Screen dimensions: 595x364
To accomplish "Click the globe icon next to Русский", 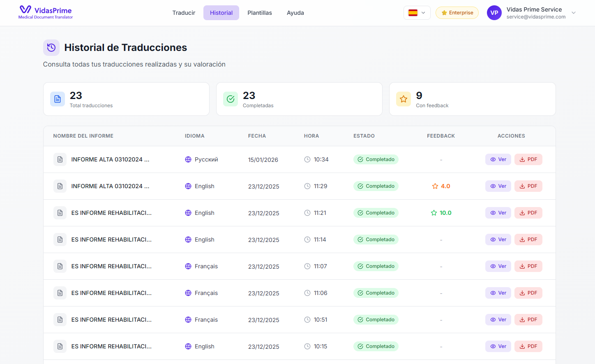I will [188, 159].
